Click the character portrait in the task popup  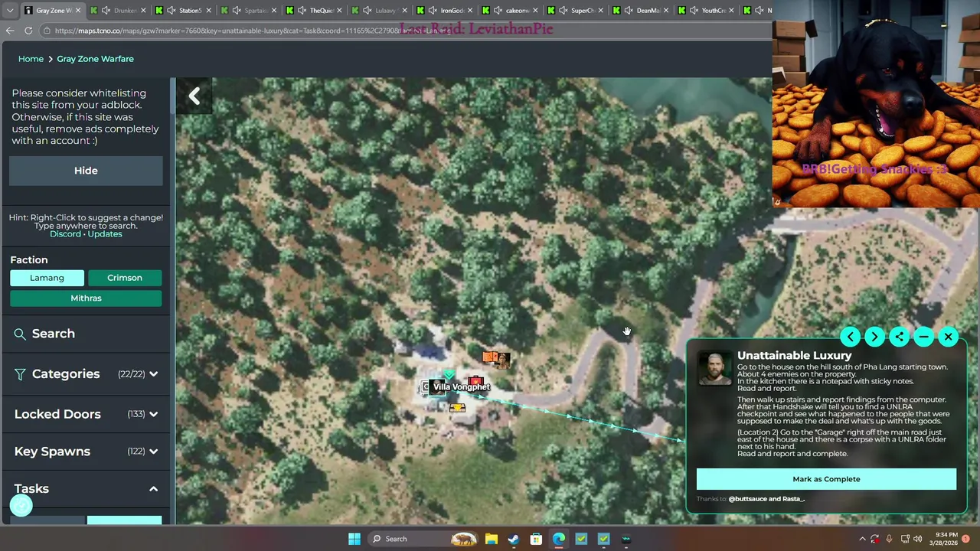[714, 369]
